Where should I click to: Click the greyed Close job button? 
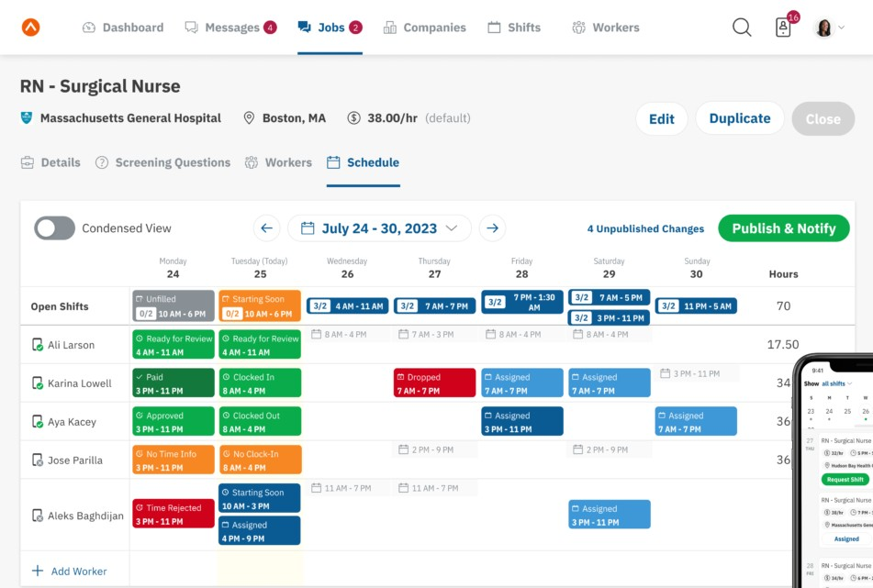click(x=823, y=118)
